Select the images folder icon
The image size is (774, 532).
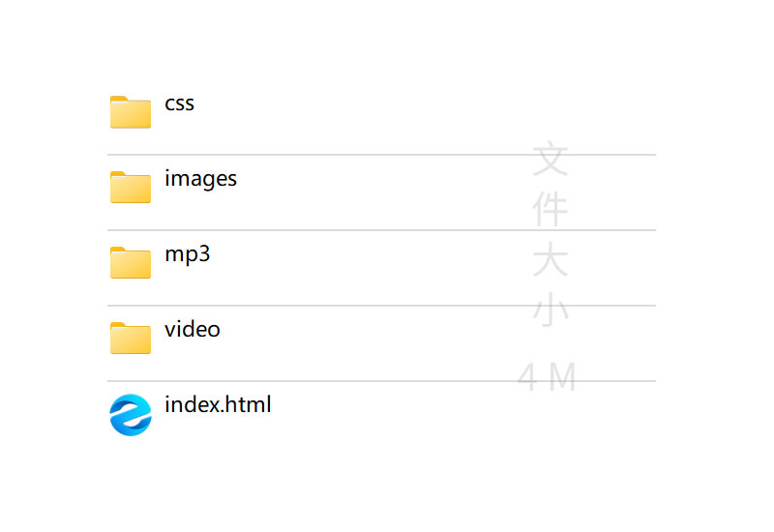click(x=131, y=187)
